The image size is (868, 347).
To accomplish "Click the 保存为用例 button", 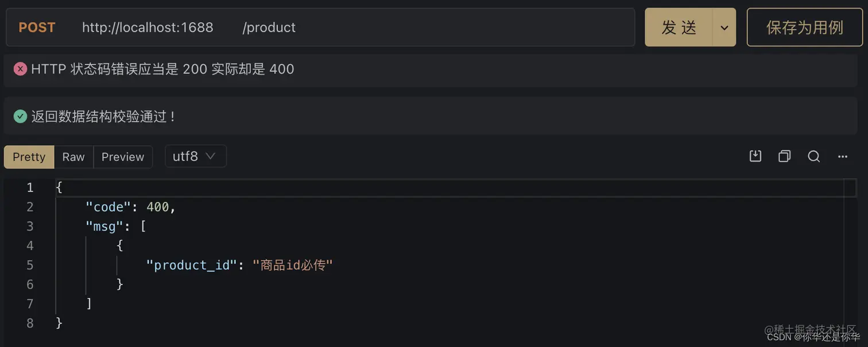I will tap(804, 28).
